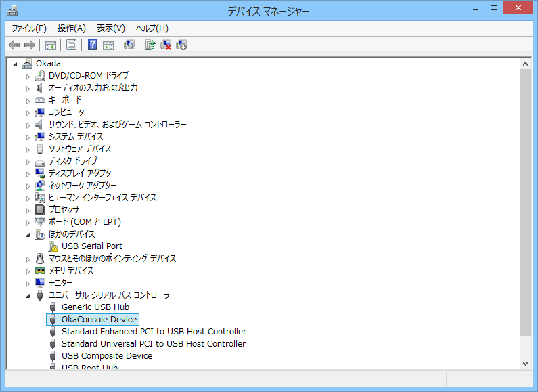Click the blue Help question mark icon
This screenshot has width=538, height=392.
click(92, 45)
